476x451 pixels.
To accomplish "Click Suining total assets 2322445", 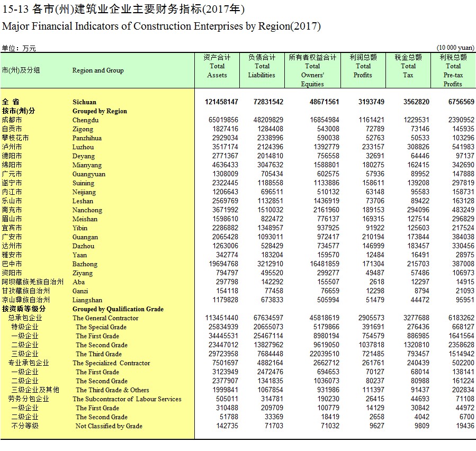I will (225, 183).
